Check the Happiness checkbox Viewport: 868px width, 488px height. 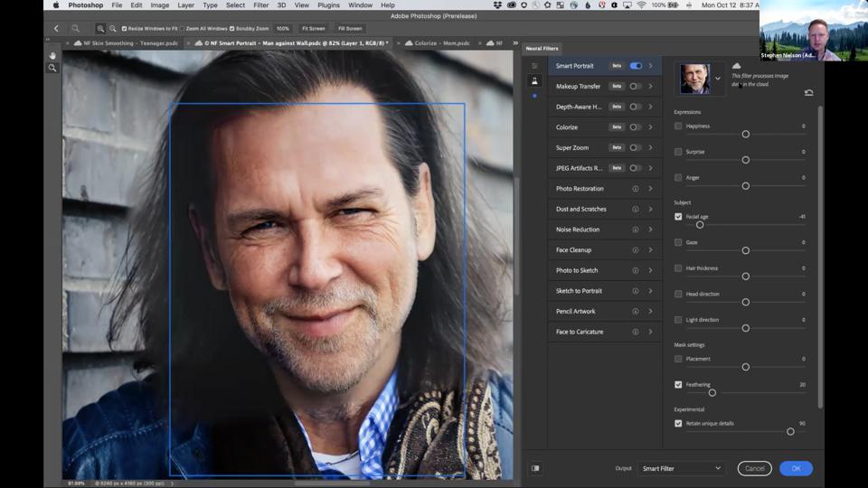point(678,126)
